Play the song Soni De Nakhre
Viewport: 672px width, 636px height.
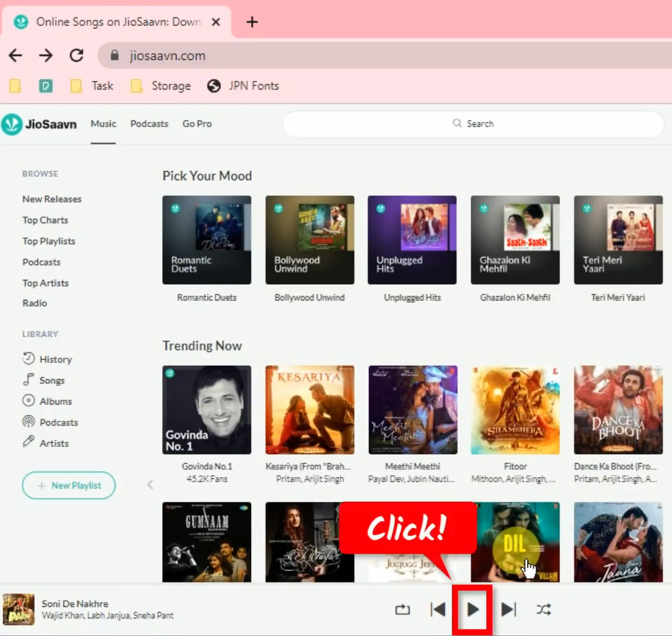click(x=472, y=609)
